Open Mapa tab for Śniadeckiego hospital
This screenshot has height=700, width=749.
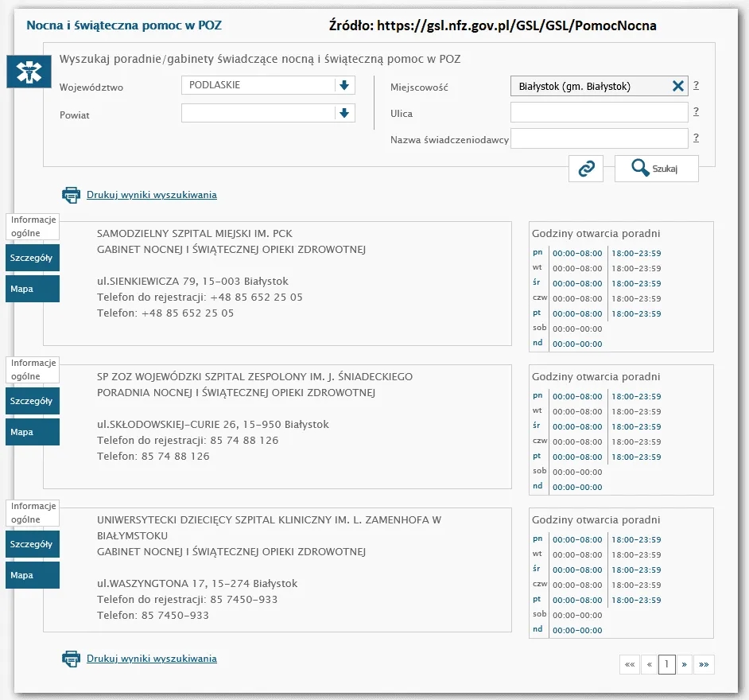[x=33, y=432]
